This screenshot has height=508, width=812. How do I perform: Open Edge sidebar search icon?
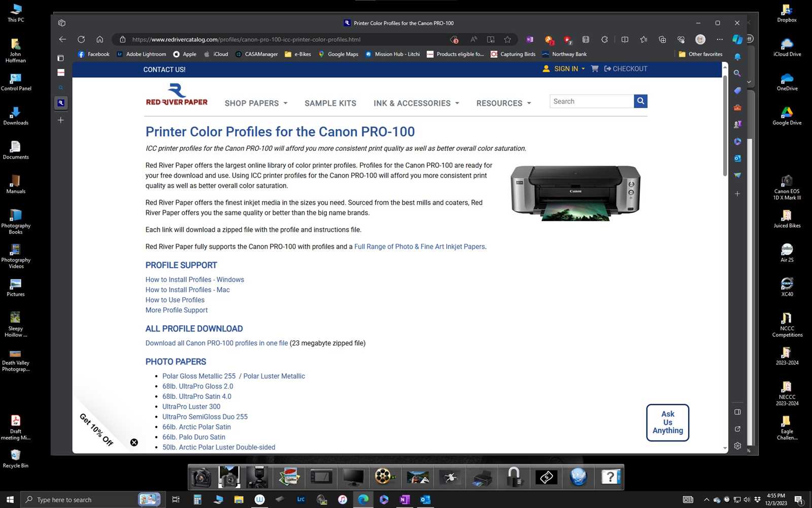pyautogui.click(x=737, y=73)
